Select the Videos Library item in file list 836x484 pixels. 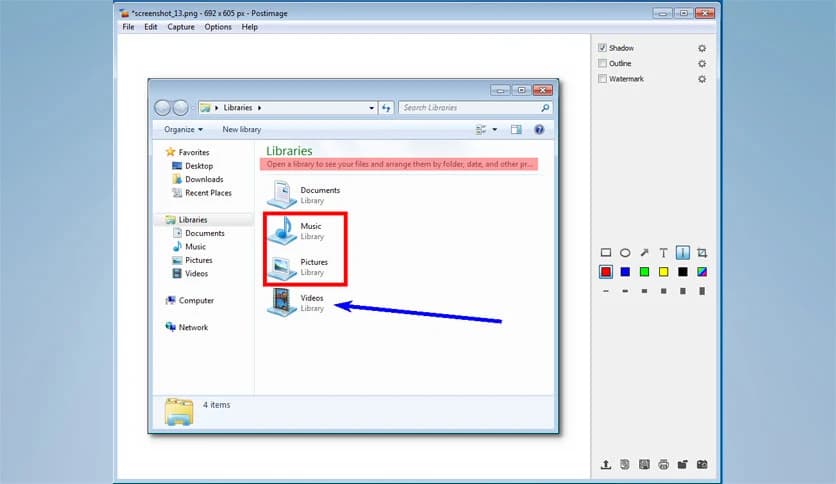tap(296, 303)
